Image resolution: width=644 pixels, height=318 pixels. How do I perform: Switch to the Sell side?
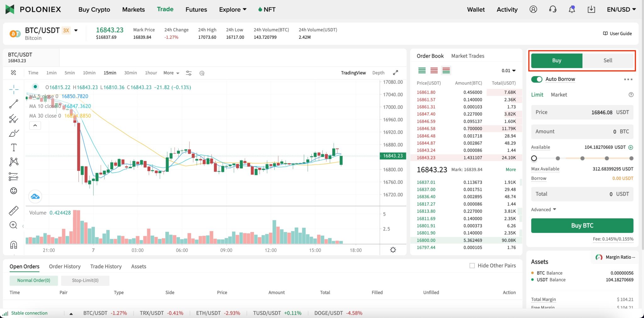tap(608, 60)
